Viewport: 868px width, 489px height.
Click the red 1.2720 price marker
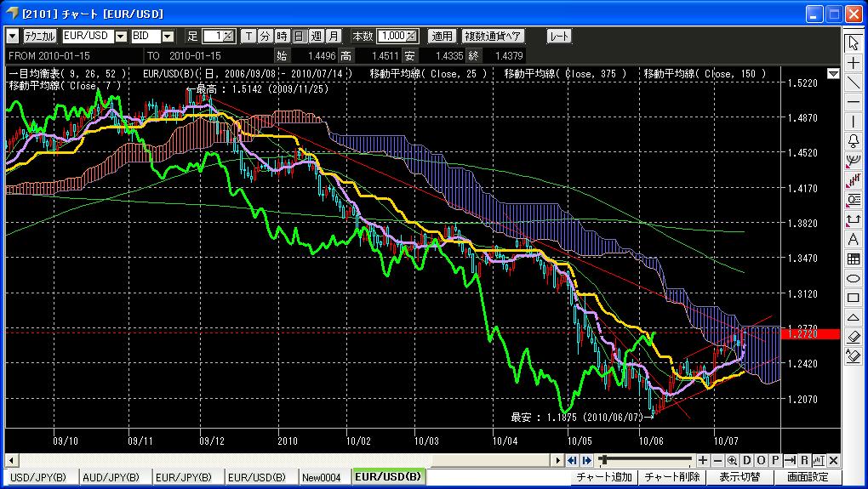click(x=810, y=333)
